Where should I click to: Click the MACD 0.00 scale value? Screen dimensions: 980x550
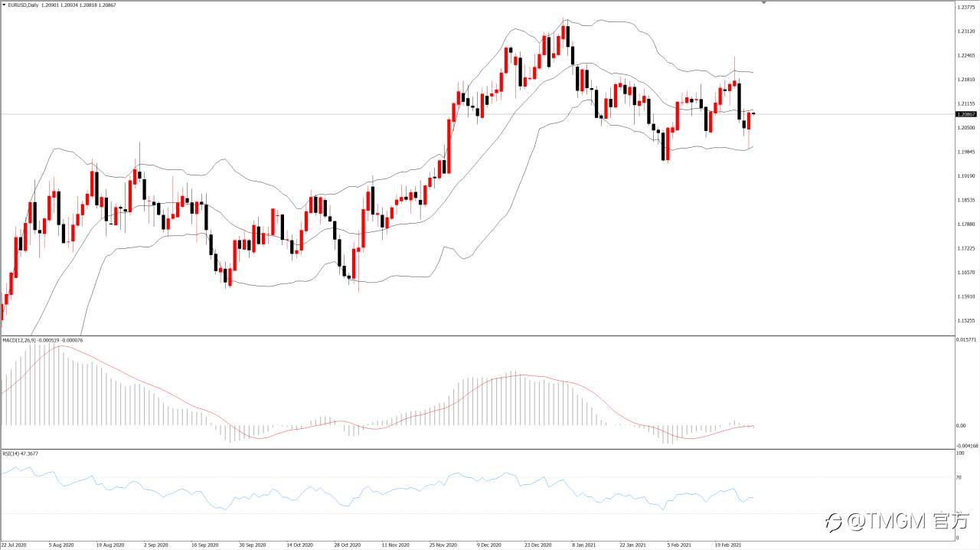pos(962,426)
